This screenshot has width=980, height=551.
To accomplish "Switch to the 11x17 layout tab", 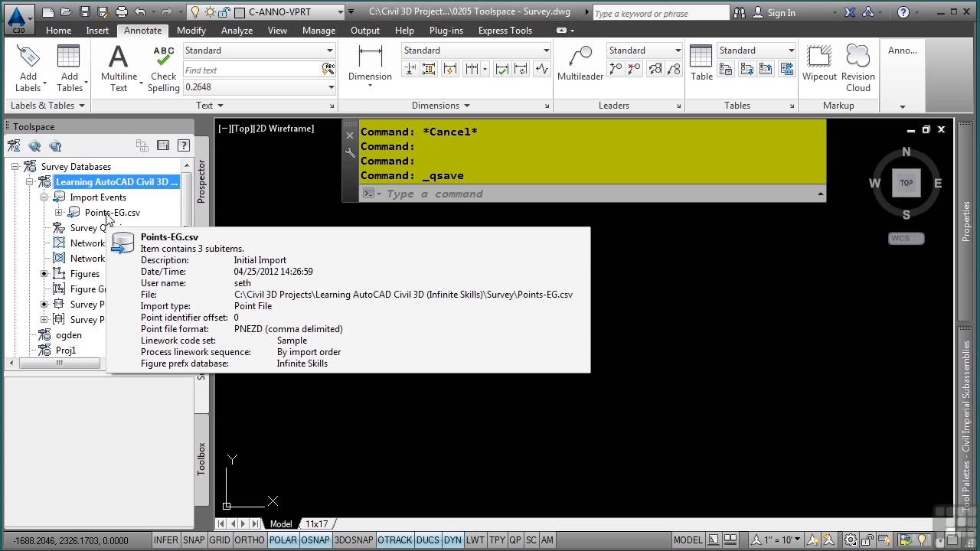I will pyautogui.click(x=317, y=524).
